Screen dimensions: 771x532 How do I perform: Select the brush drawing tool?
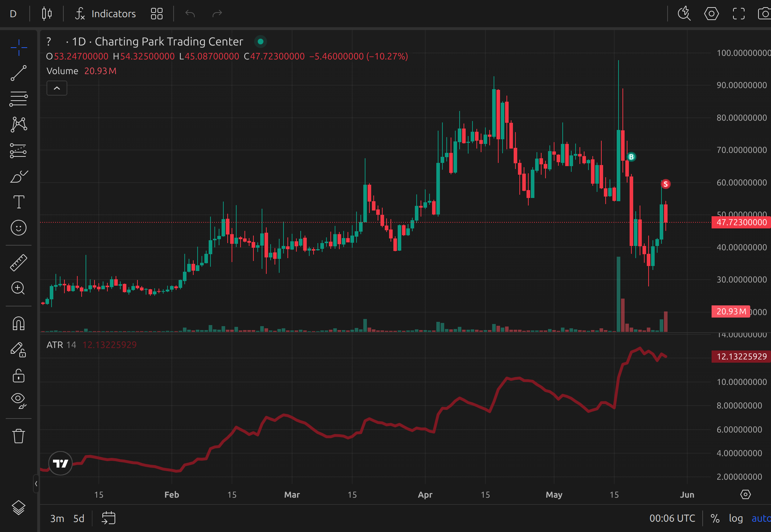19,176
